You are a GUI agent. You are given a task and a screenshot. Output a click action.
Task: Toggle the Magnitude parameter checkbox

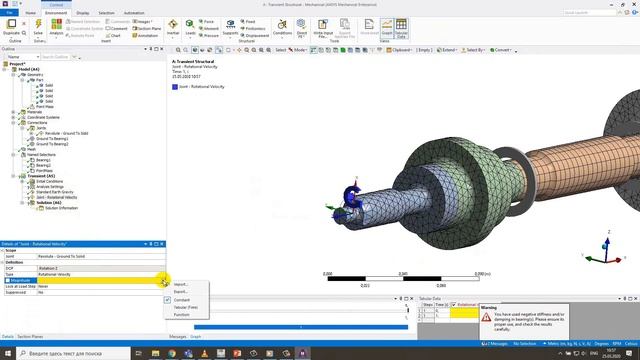click(8, 280)
